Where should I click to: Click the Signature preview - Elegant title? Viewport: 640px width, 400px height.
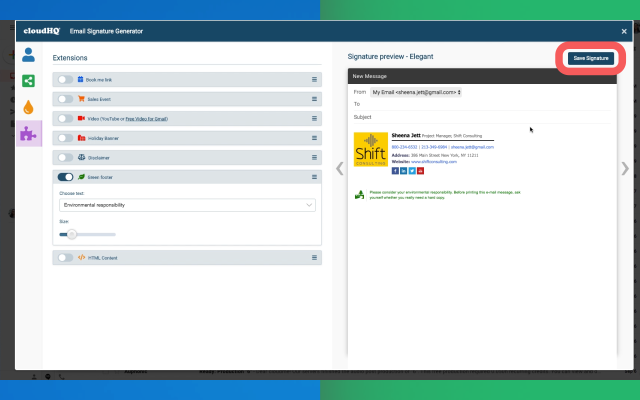(x=390, y=57)
